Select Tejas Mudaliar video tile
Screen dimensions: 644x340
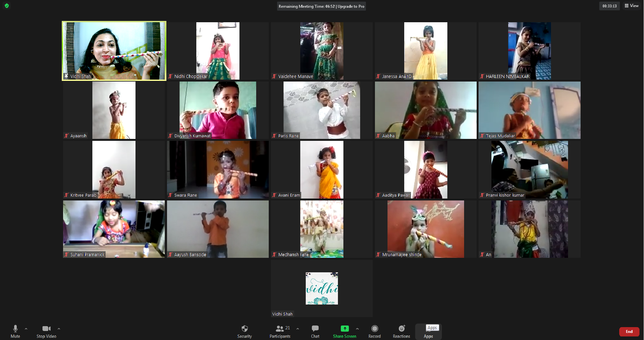529,110
